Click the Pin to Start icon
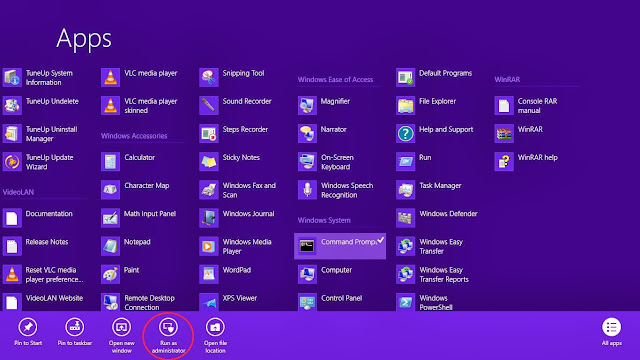Viewport: 640px width, 360px height. tap(28, 327)
